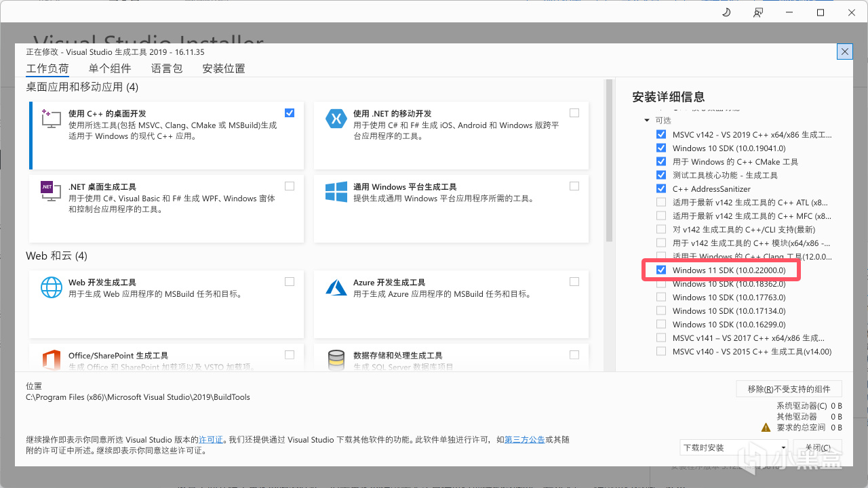The width and height of the screenshot is (868, 488).
Task: Toggle the moon theme icon in the installer title bar
Action: [726, 13]
